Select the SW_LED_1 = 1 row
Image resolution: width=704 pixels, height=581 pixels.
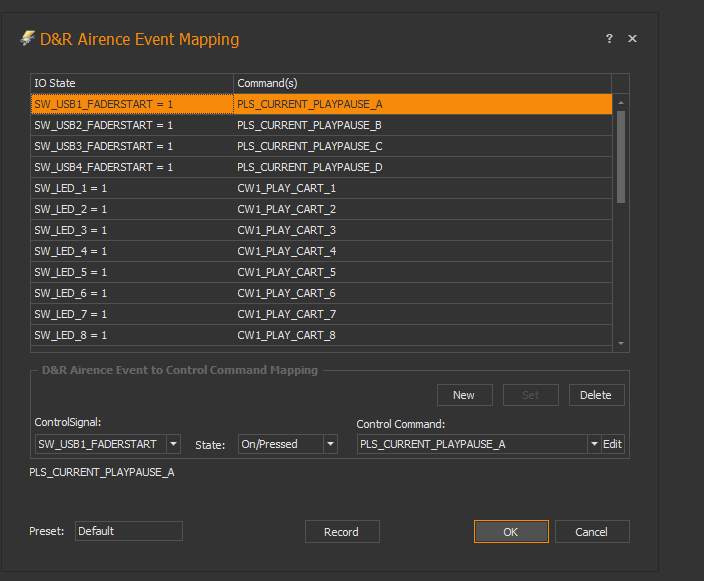click(130, 188)
